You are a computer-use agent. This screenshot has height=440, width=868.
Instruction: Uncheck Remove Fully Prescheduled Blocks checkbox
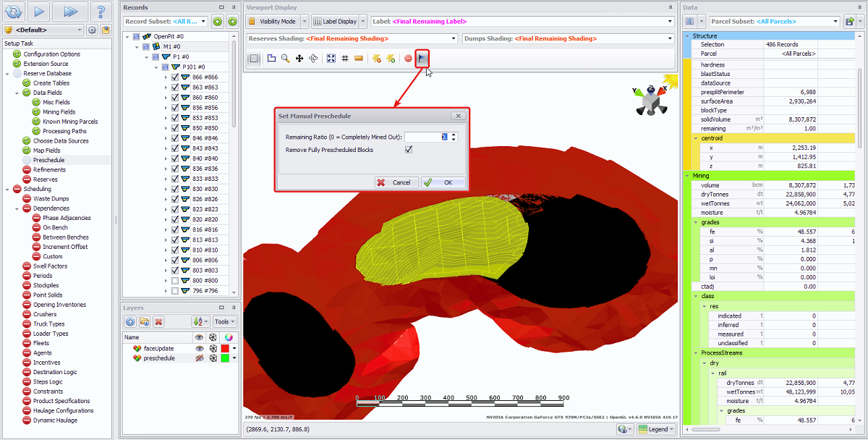tap(409, 150)
